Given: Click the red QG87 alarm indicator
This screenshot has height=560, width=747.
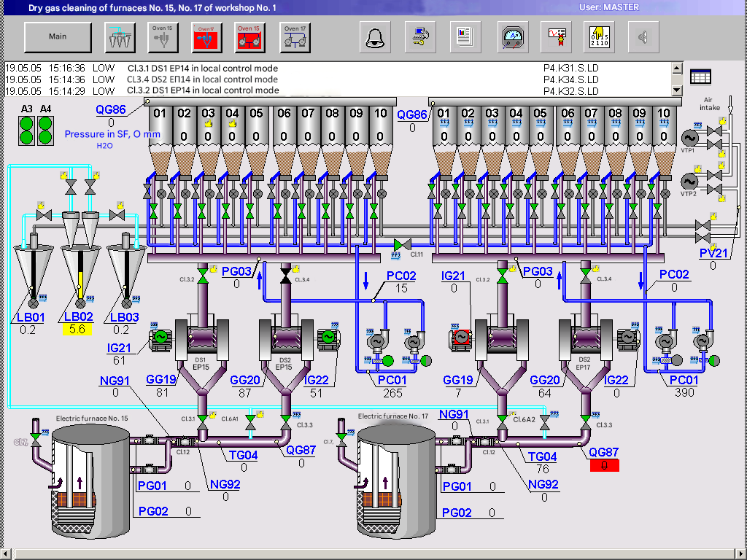Looking at the screenshot, I should coord(603,465).
